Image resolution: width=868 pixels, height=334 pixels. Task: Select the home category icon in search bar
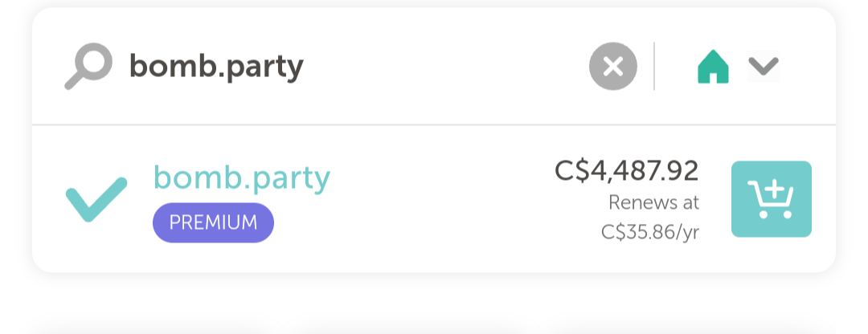pyautogui.click(x=713, y=67)
